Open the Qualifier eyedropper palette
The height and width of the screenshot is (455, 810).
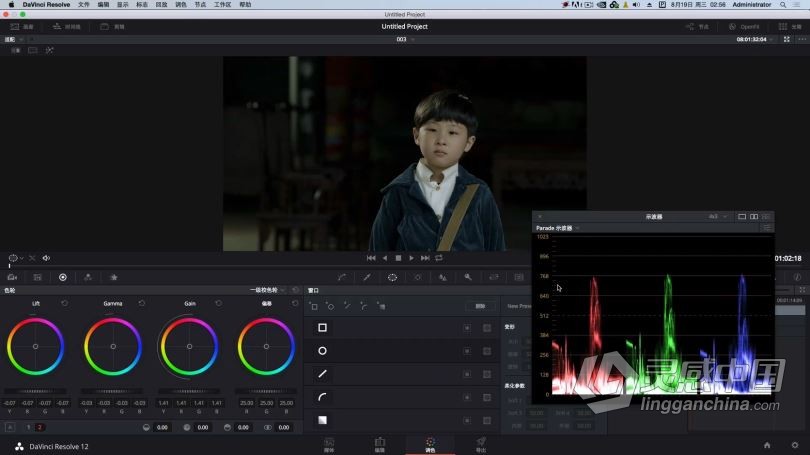pyautogui.click(x=367, y=277)
